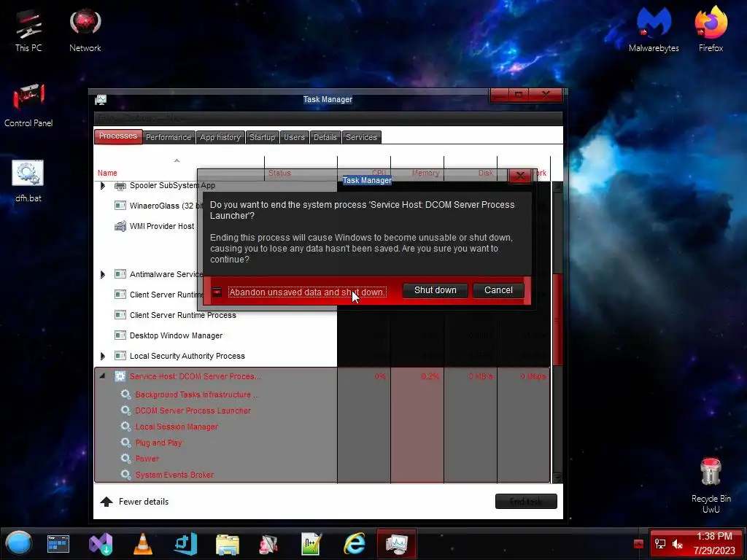Launch VLC media player from taskbar
This screenshot has width=747, height=560.
pos(142,544)
